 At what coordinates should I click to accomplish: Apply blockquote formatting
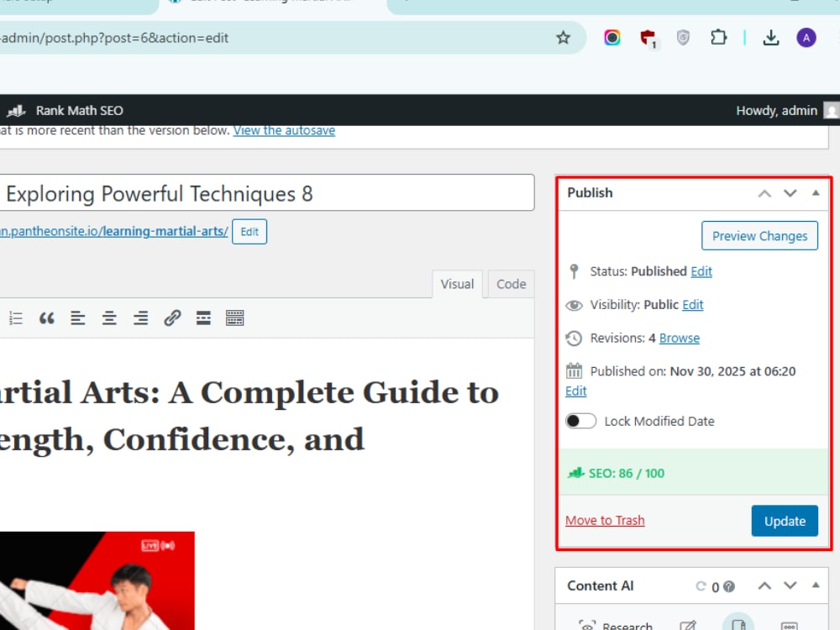click(x=46, y=318)
